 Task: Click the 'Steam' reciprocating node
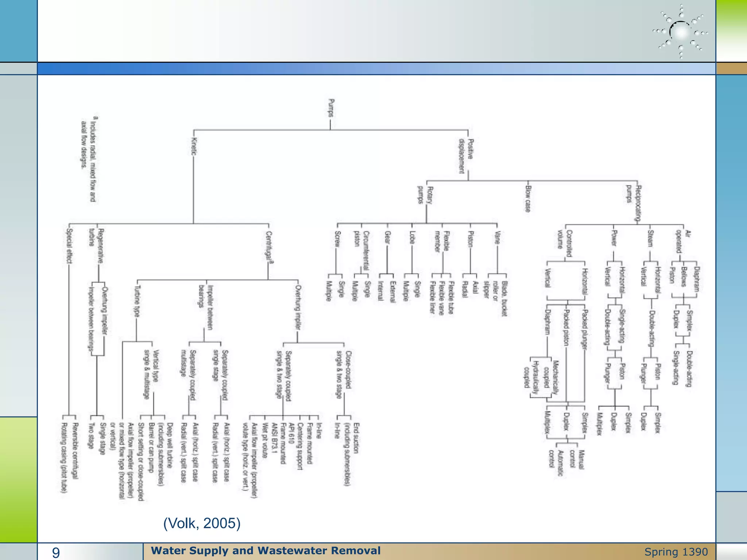pyautogui.click(x=650, y=238)
